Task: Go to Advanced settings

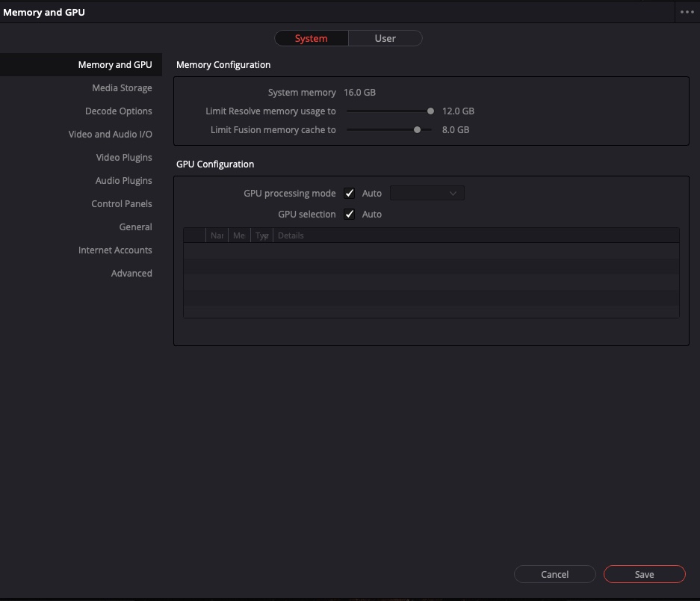Action: pyautogui.click(x=131, y=274)
